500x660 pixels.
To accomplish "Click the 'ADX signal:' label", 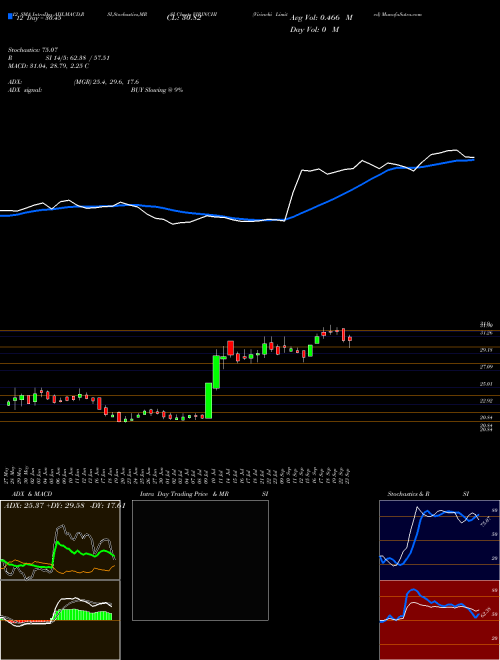I will 25,90.
